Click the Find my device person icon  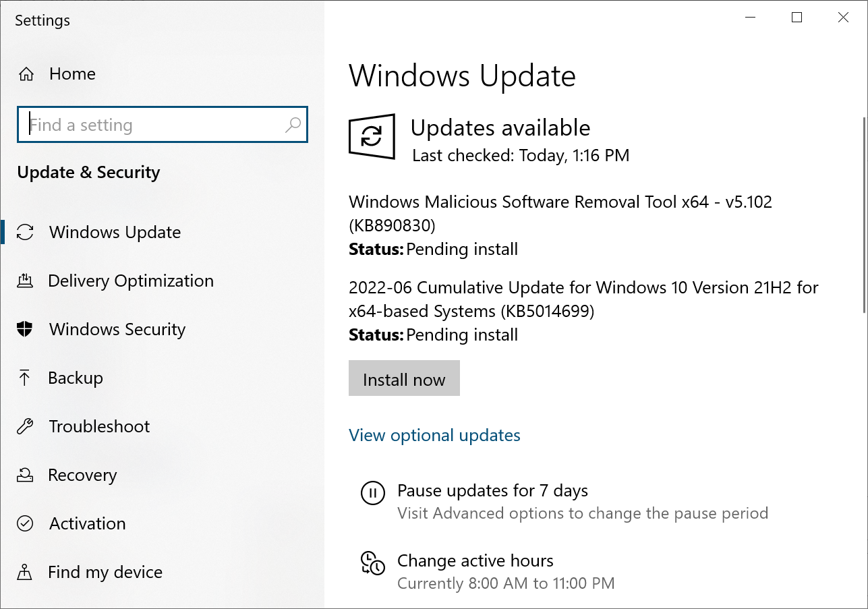pyautogui.click(x=25, y=572)
